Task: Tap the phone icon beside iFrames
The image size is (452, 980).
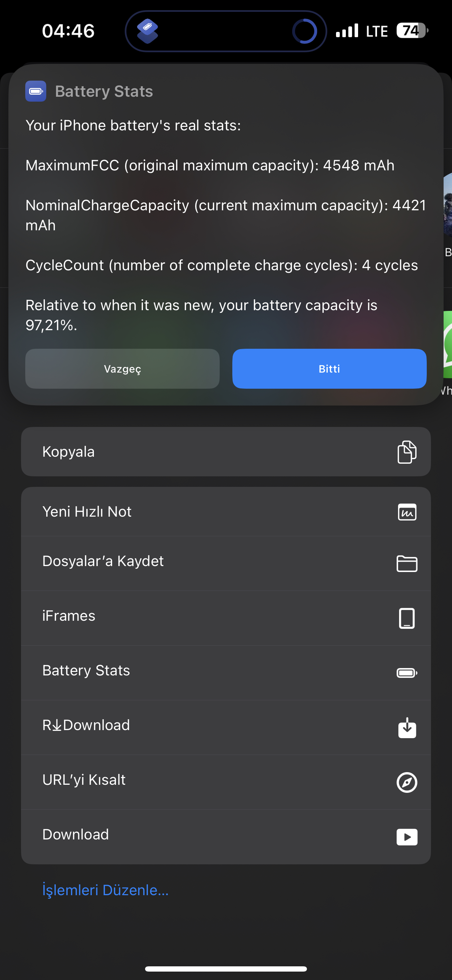Action: (x=407, y=618)
